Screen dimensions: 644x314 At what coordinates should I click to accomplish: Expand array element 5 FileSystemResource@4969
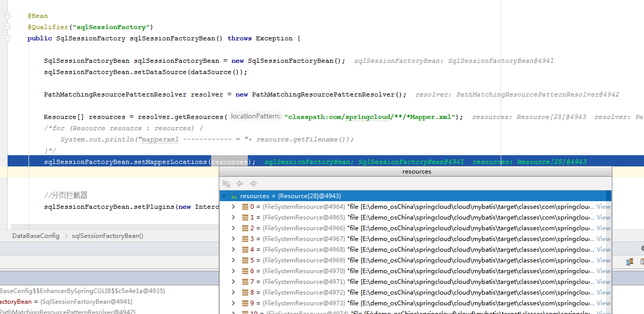(x=234, y=260)
